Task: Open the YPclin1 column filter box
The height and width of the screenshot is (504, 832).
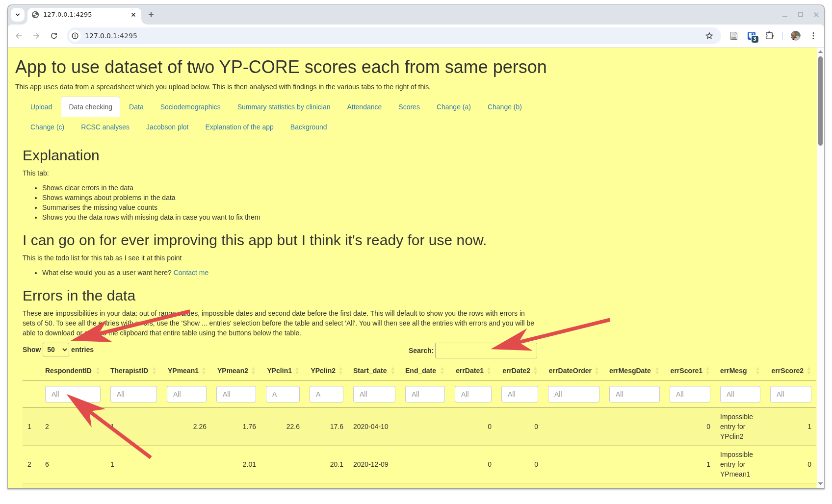Action: tap(282, 394)
